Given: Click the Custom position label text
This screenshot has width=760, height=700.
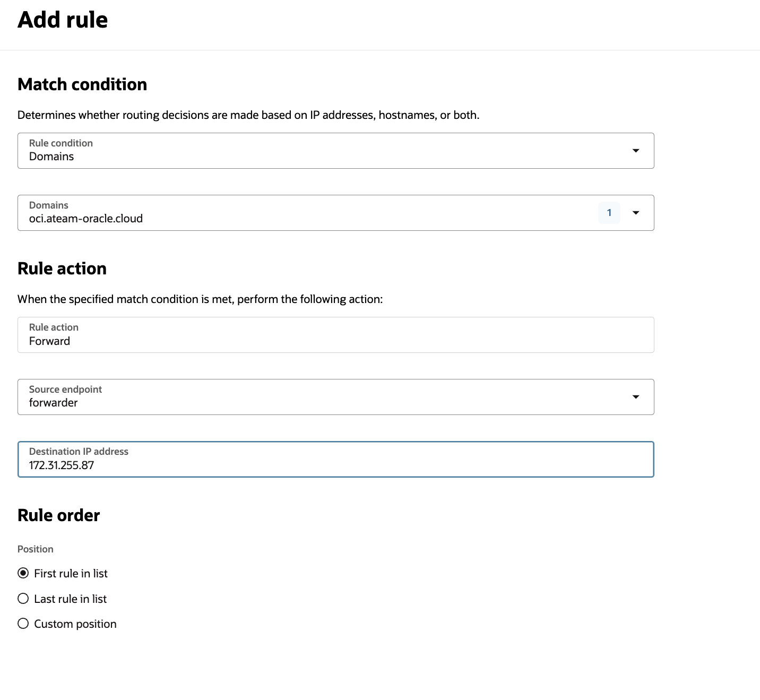Looking at the screenshot, I should pyautogui.click(x=75, y=624).
